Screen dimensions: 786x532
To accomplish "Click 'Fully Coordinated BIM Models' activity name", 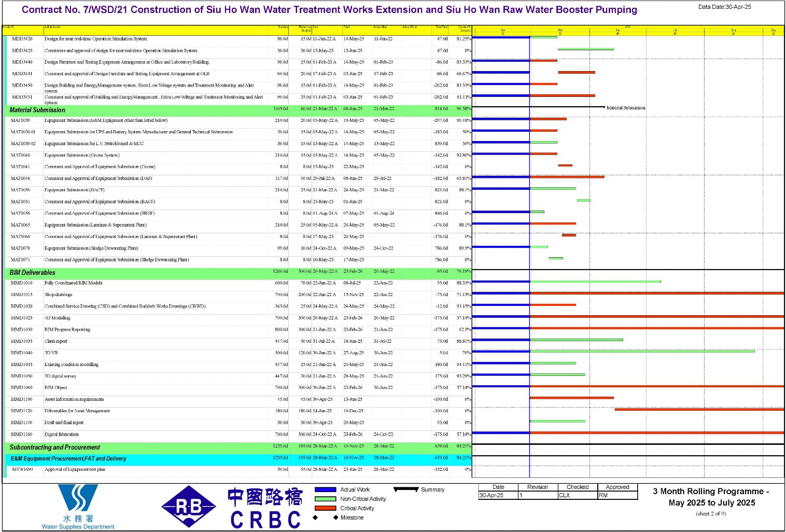I will pos(74,283).
